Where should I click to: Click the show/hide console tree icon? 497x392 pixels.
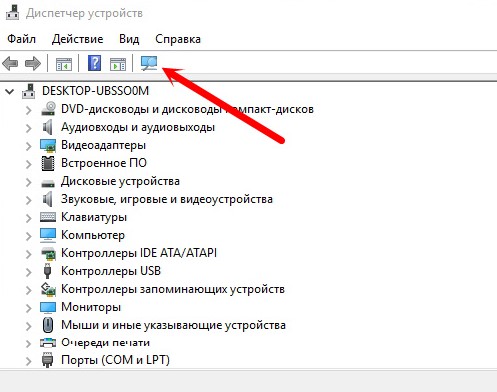(64, 64)
